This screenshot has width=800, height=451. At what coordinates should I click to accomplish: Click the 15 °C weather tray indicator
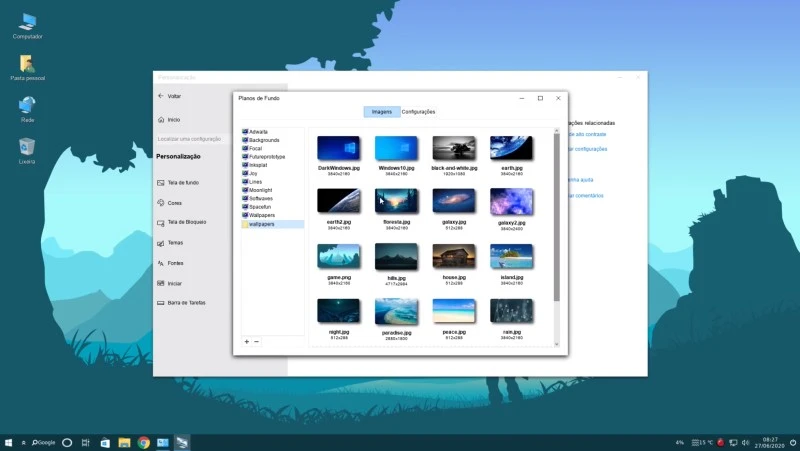pyautogui.click(x=702, y=442)
